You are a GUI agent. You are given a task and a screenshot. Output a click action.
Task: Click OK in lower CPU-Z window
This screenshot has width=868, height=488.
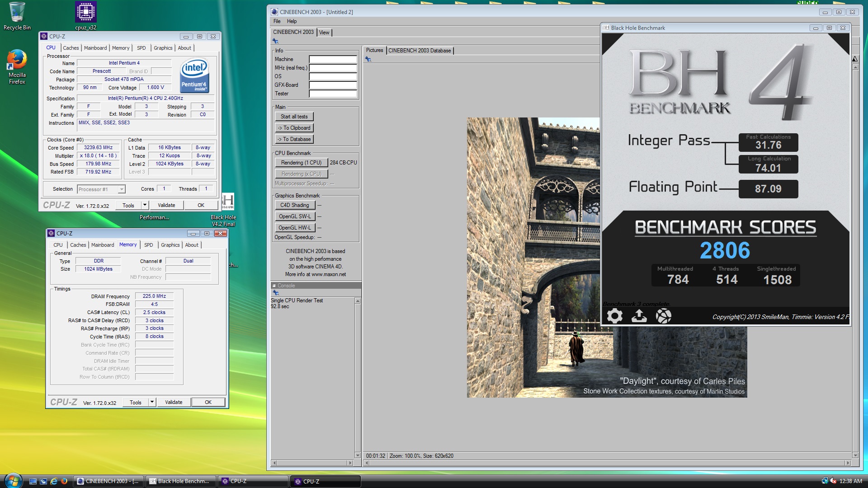[x=208, y=402]
